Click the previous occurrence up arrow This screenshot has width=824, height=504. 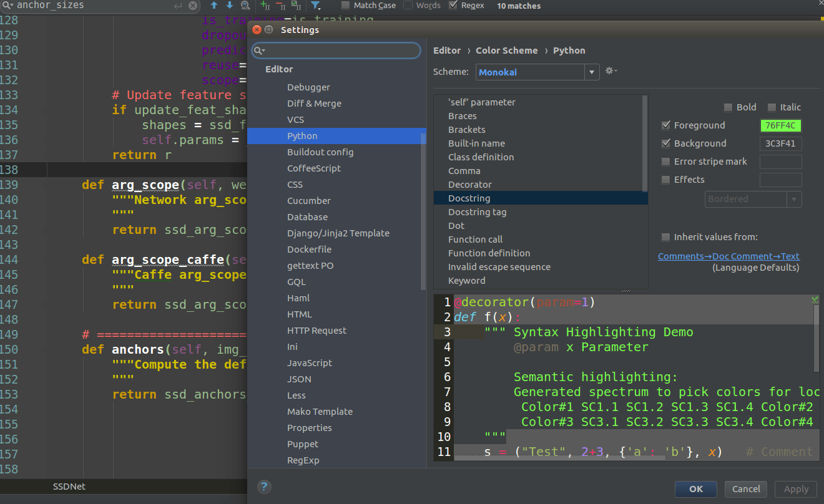coord(213,6)
